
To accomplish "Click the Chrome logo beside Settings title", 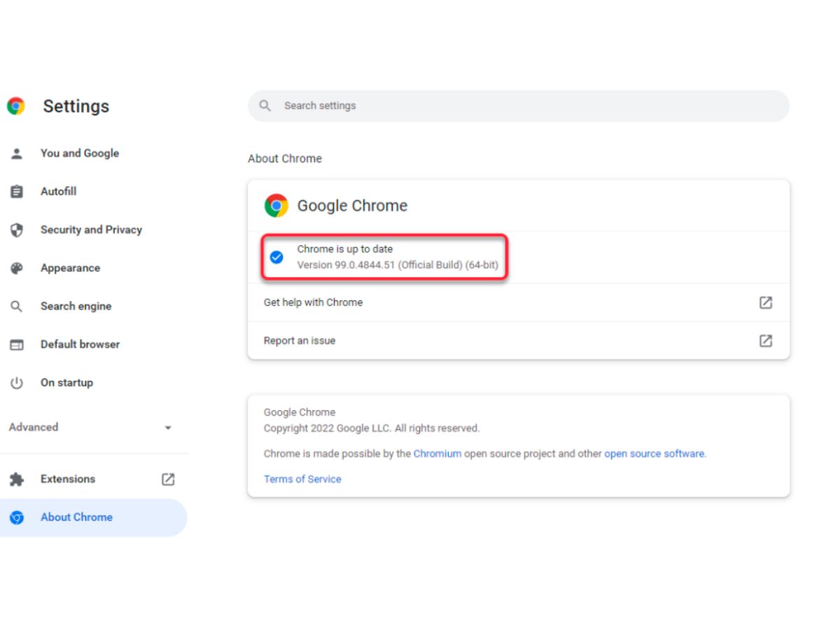I will (x=15, y=106).
